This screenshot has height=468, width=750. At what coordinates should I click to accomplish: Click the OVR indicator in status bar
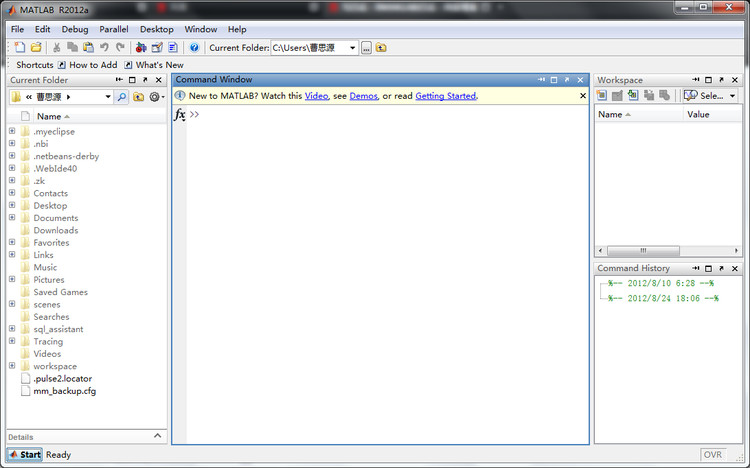click(713, 455)
